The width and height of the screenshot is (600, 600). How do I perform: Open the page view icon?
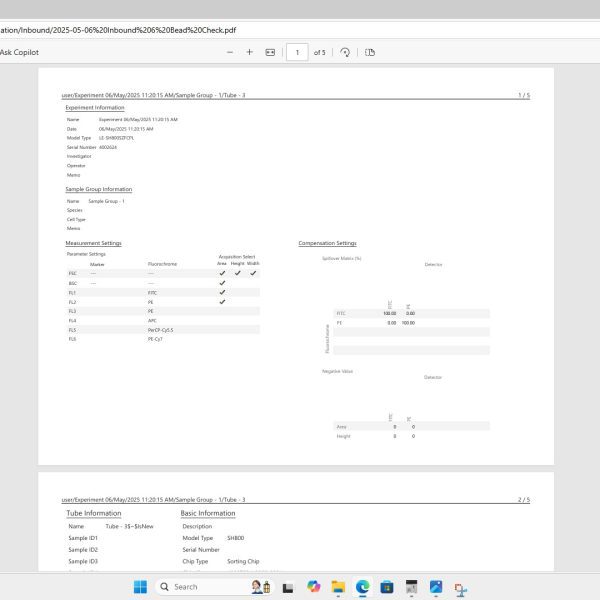click(x=370, y=52)
